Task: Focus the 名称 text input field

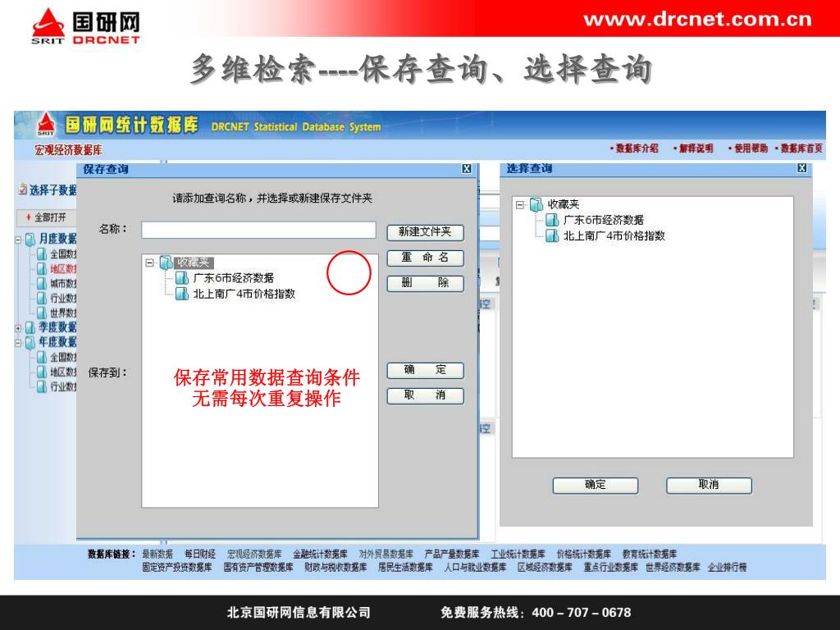Action: (258, 230)
